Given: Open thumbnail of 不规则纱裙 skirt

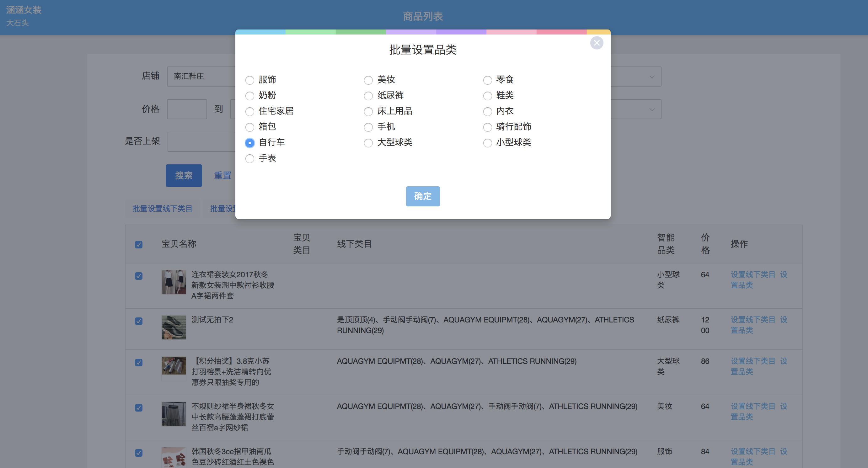Looking at the screenshot, I should click(174, 414).
